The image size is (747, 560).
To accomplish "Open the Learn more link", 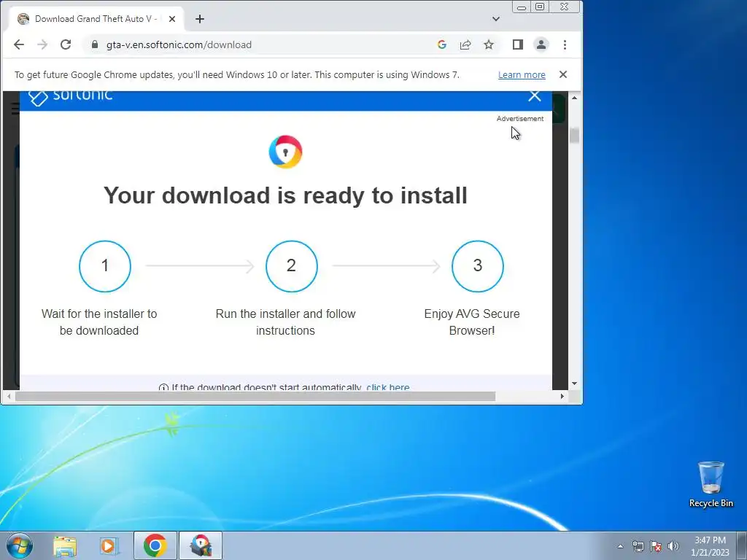I will pyautogui.click(x=522, y=75).
